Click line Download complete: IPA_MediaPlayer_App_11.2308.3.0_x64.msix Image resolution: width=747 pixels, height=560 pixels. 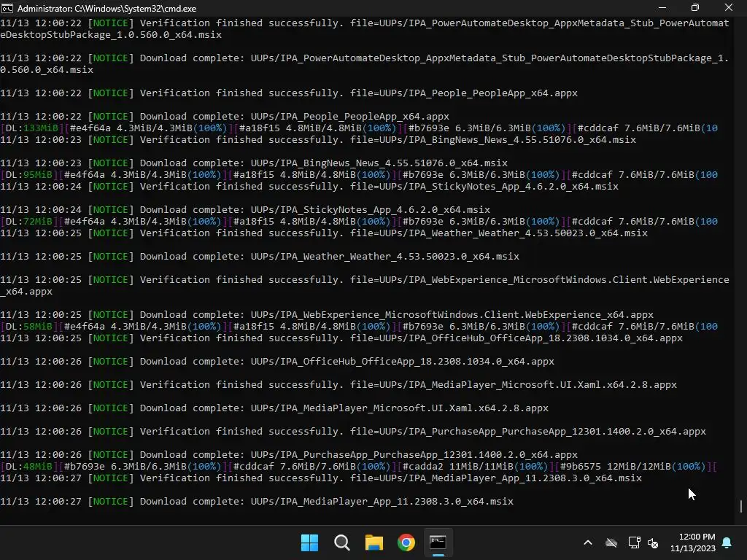point(257,502)
